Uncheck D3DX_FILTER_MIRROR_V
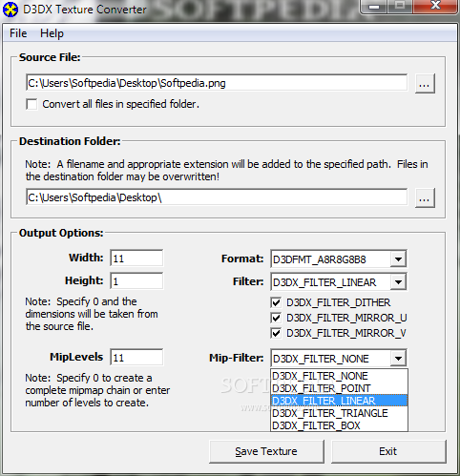460x476 pixels. pos(276,333)
